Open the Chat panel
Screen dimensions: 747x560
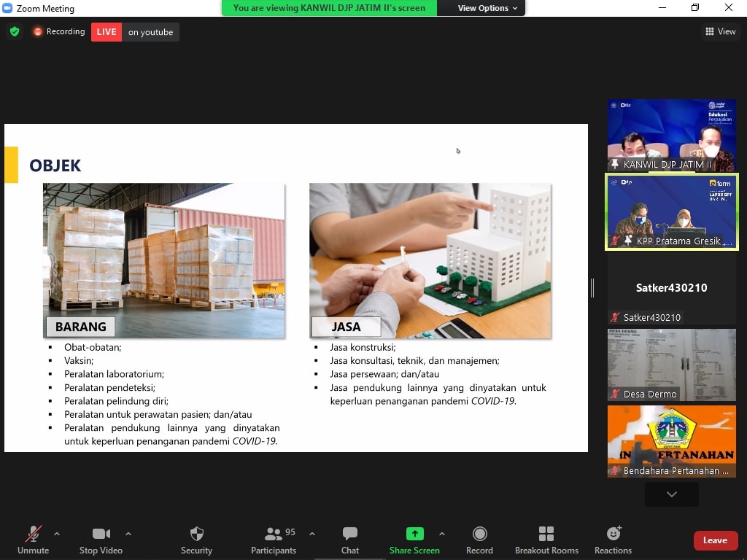click(x=350, y=540)
